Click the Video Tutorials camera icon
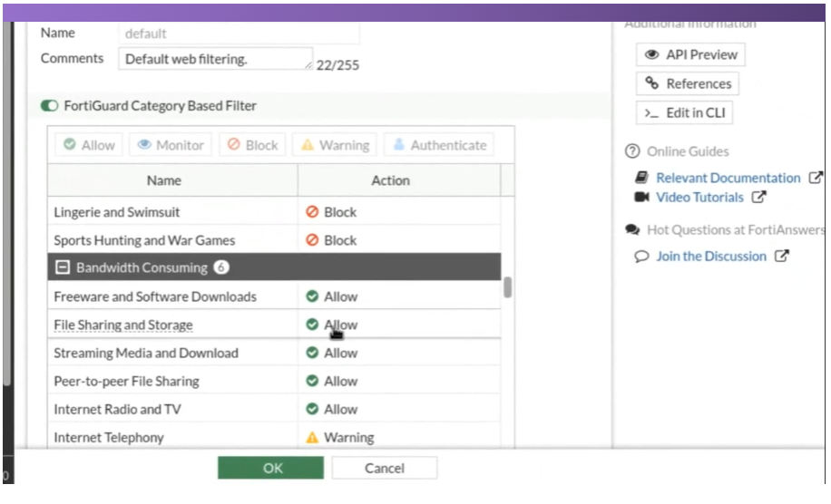The height and width of the screenshot is (504, 831). pyautogui.click(x=641, y=197)
